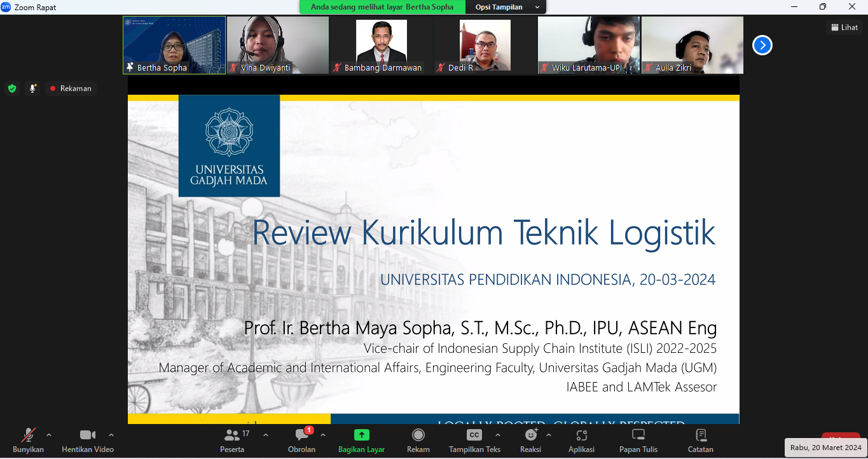Restore down the Zoom Rapat window
The height and width of the screenshot is (459, 868).
click(x=823, y=7)
